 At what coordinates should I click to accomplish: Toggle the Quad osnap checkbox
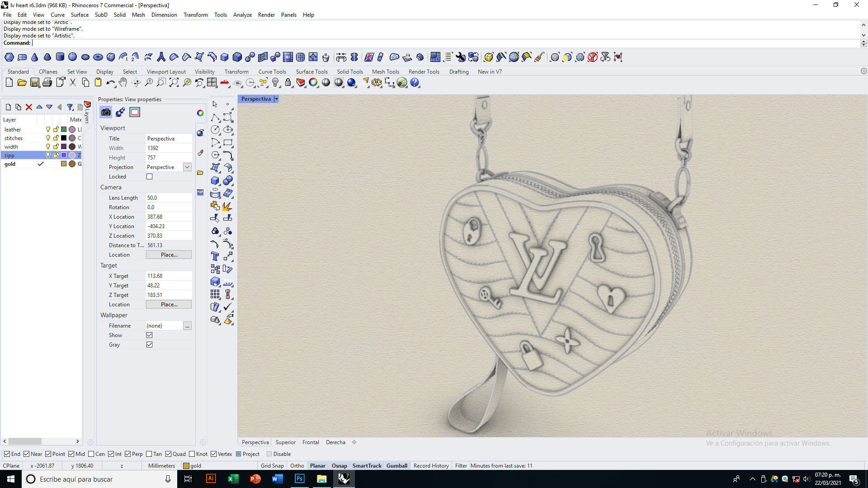(x=169, y=454)
